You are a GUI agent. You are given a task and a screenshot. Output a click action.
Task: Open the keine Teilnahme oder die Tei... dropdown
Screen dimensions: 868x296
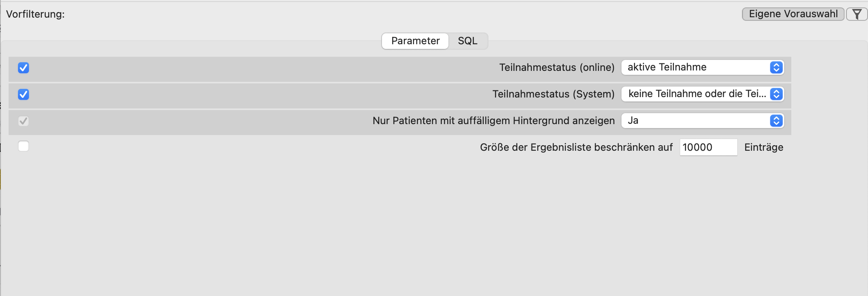pyautogui.click(x=702, y=94)
